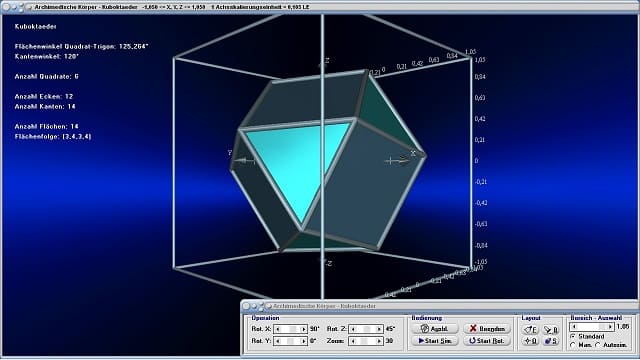Screen dimensions: 640x360
Task: Decrease Rot. Y with left arrow
Action: point(278,341)
